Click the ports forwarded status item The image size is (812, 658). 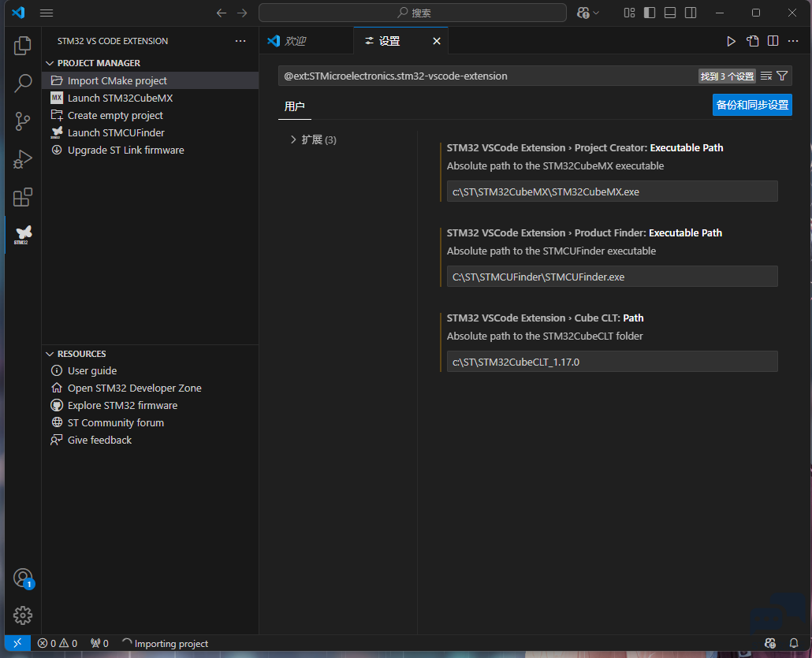tap(99, 643)
